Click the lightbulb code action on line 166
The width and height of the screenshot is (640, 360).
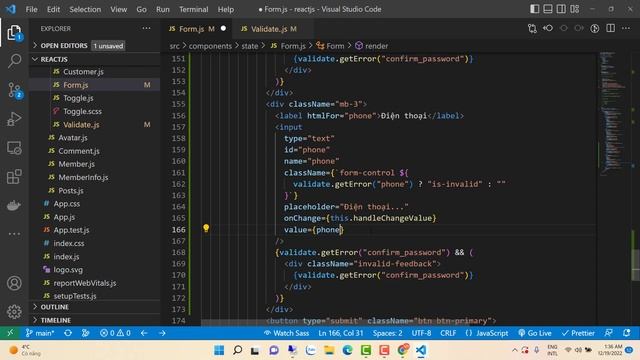tap(206, 229)
